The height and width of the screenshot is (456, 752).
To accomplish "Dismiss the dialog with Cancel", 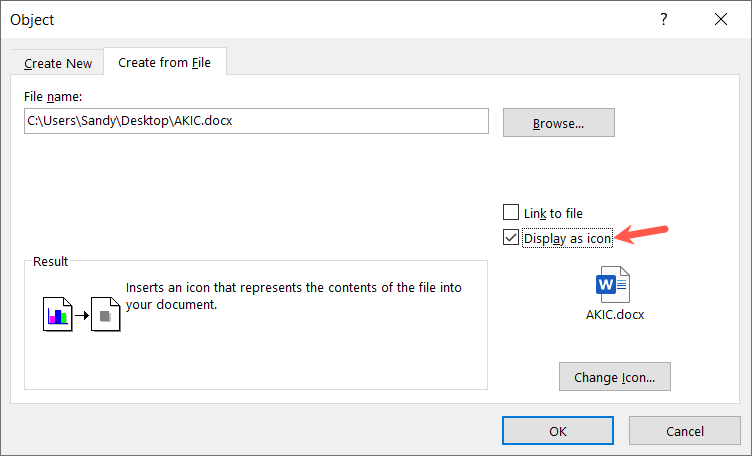I will 684,431.
